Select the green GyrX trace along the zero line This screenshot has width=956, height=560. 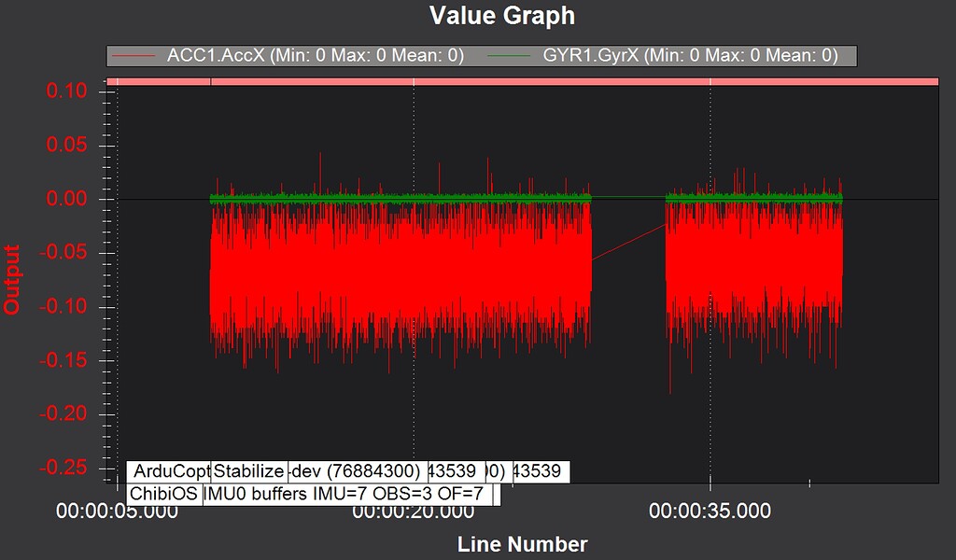(x=392, y=198)
